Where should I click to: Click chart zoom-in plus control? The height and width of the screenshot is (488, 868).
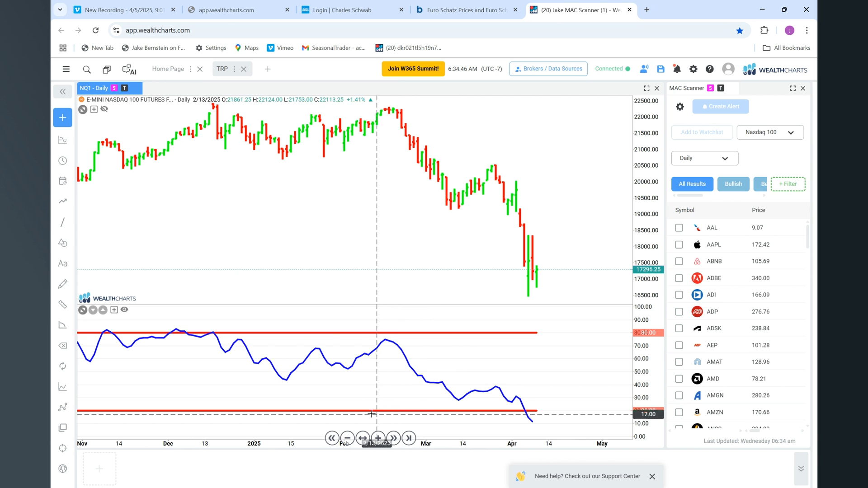(x=378, y=438)
